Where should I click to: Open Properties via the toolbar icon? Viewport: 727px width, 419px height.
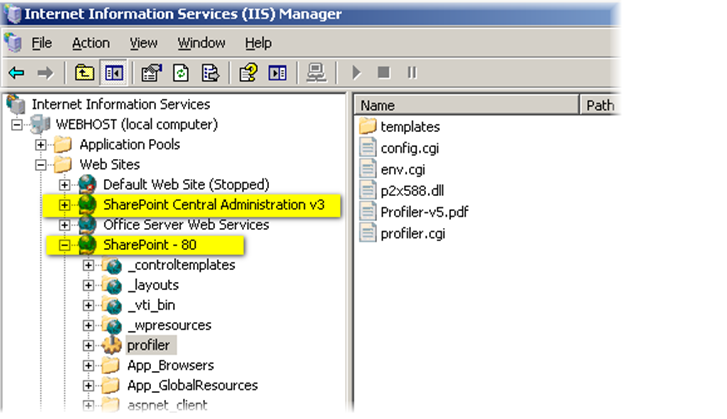click(x=152, y=73)
